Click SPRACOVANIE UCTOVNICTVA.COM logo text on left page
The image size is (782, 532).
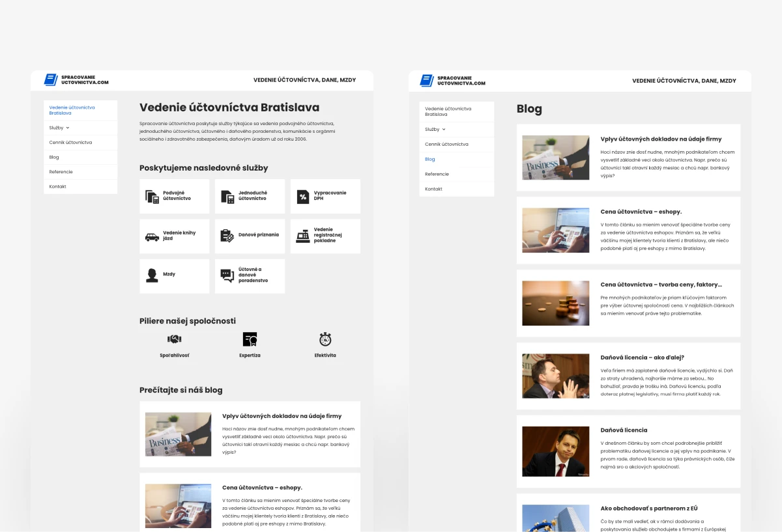(85, 80)
